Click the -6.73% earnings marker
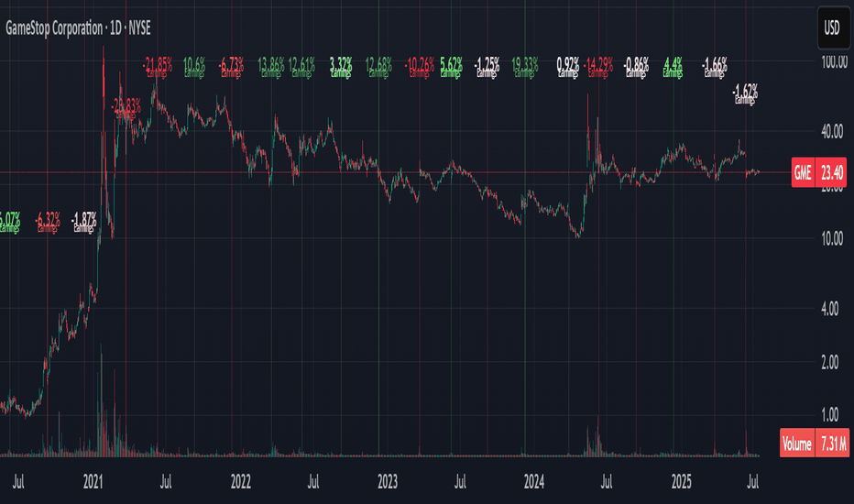 pos(232,67)
